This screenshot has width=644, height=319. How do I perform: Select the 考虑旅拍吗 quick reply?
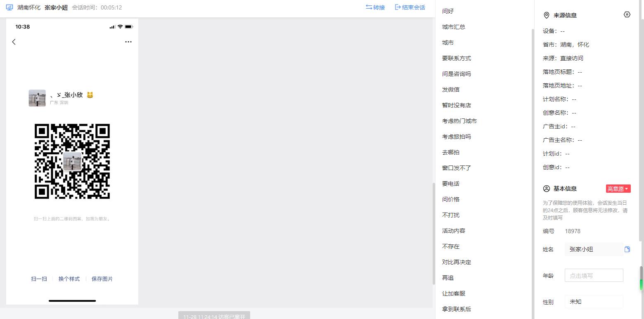point(457,137)
